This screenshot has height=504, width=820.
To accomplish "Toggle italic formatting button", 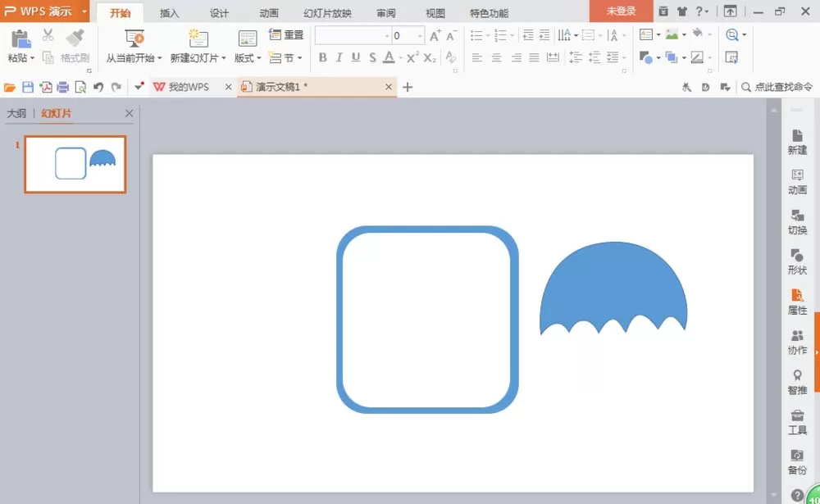I will 339,57.
